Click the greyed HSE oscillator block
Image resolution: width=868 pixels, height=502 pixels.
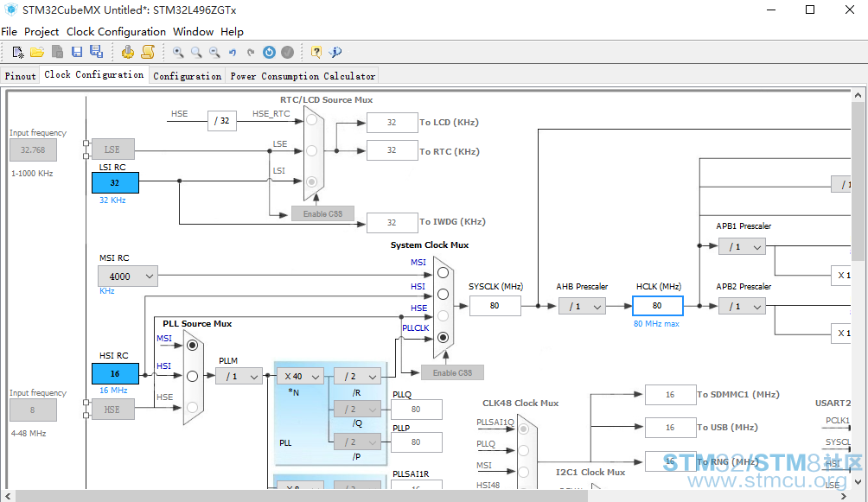tap(113, 410)
